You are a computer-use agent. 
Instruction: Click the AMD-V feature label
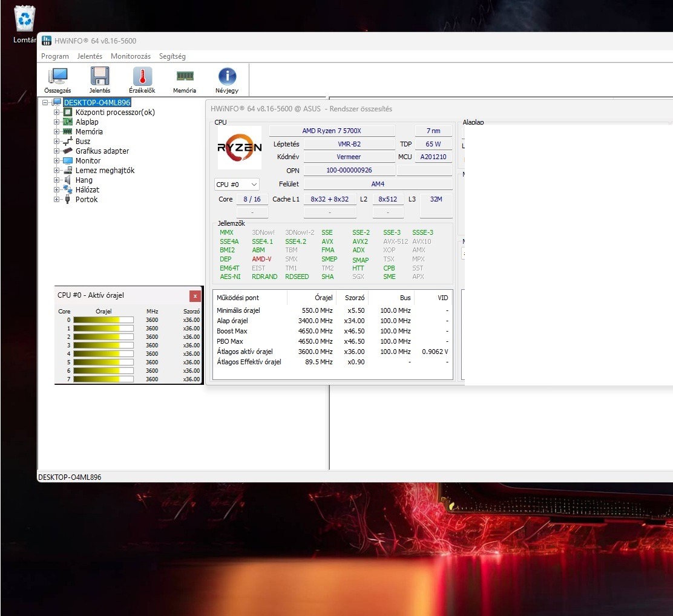261,259
